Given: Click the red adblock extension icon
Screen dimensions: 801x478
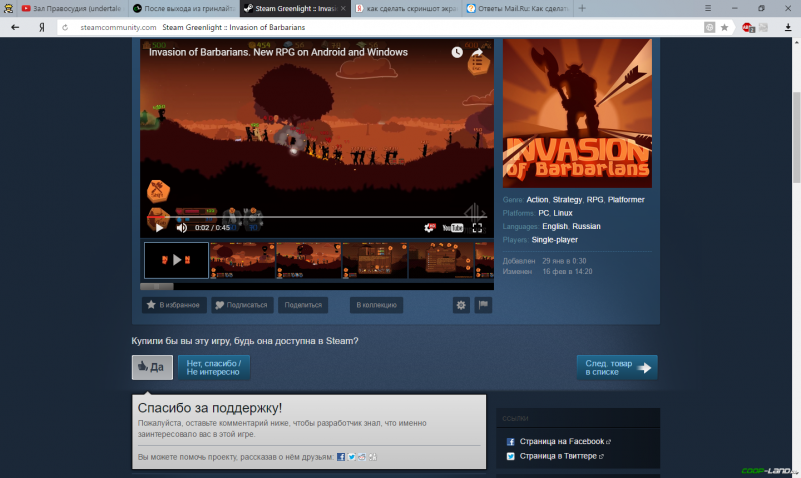Looking at the screenshot, I should point(748,28).
